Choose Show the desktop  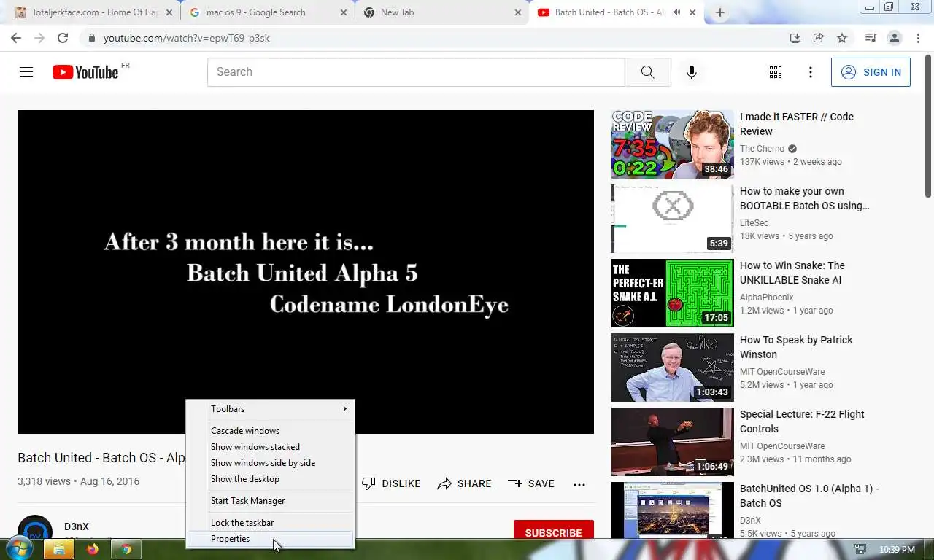click(270, 479)
